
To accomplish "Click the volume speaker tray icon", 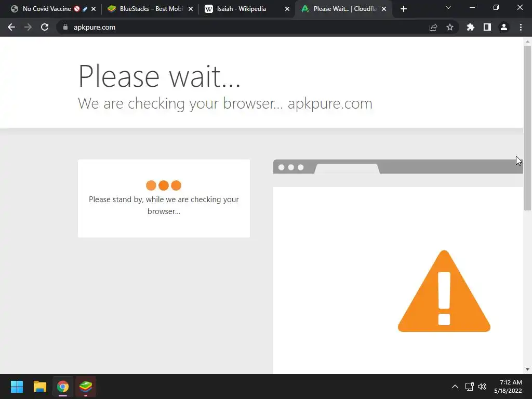I will click(x=482, y=387).
